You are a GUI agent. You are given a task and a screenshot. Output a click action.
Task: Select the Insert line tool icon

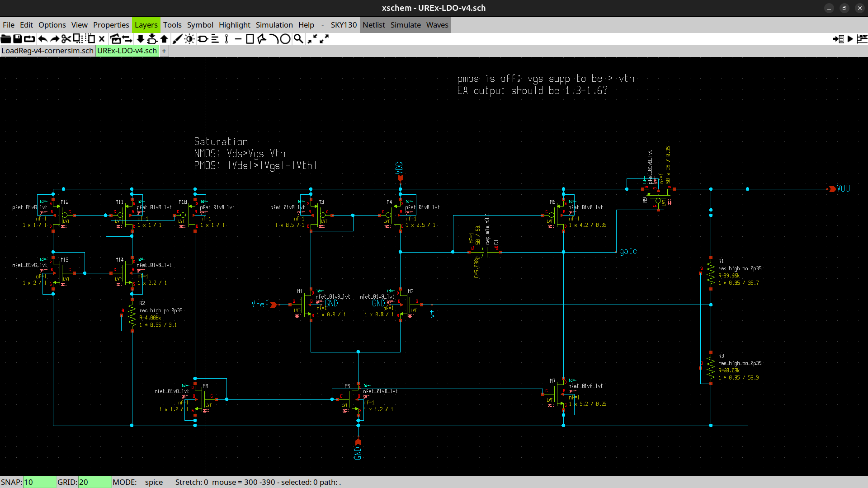click(x=238, y=39)
